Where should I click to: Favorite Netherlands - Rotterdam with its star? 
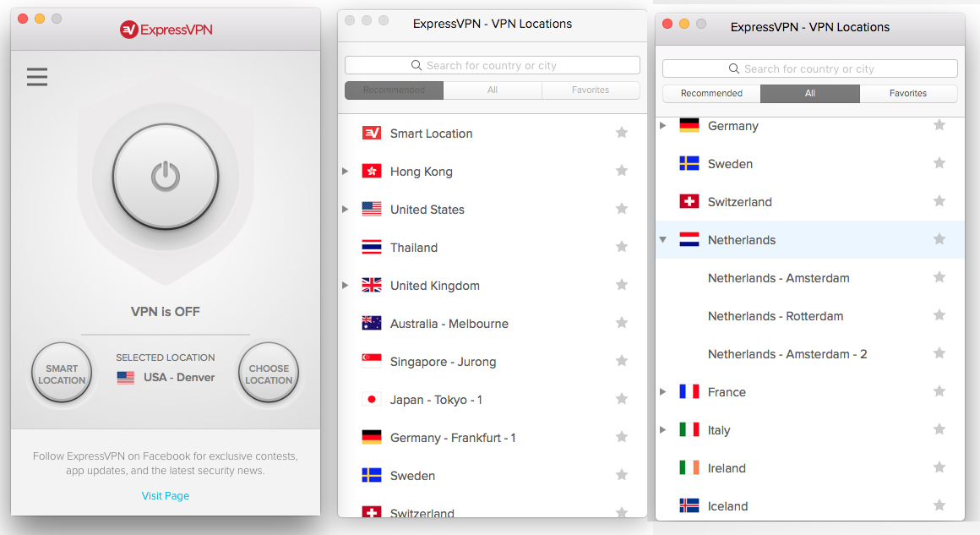click(939, 315)
